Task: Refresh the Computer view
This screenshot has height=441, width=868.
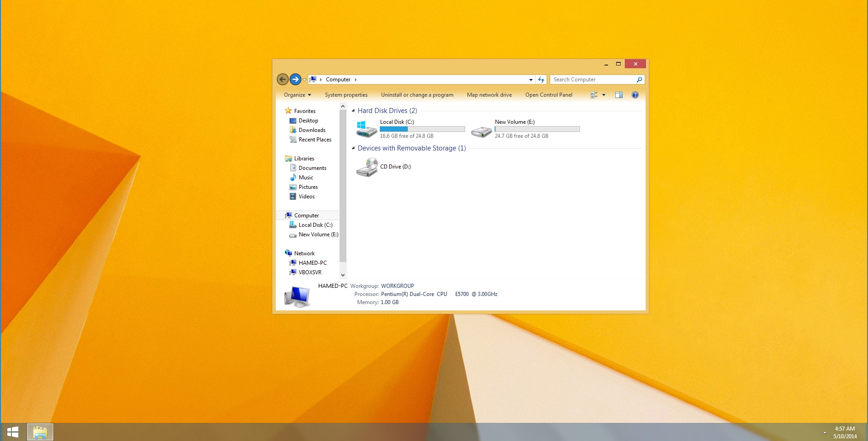Action: 541,79
